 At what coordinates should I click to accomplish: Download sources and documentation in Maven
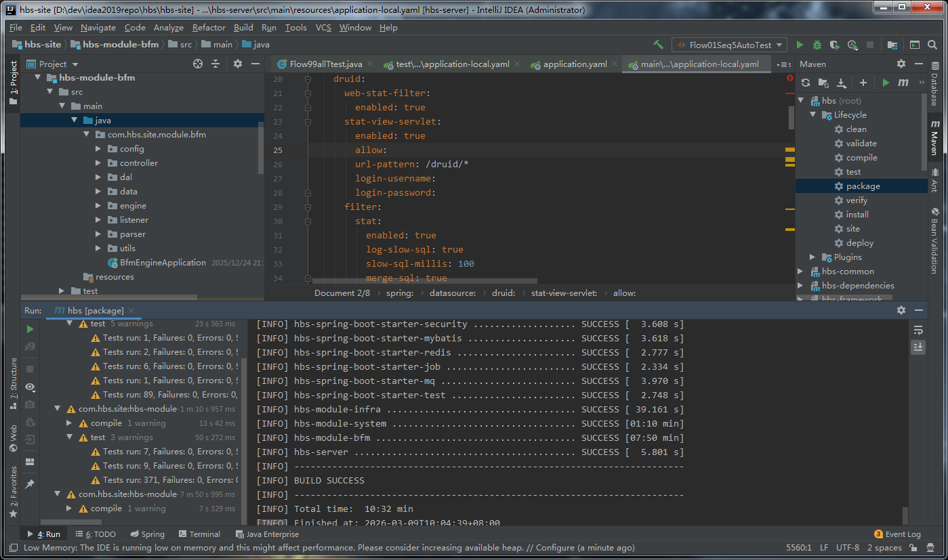click(x=842, y=83)
